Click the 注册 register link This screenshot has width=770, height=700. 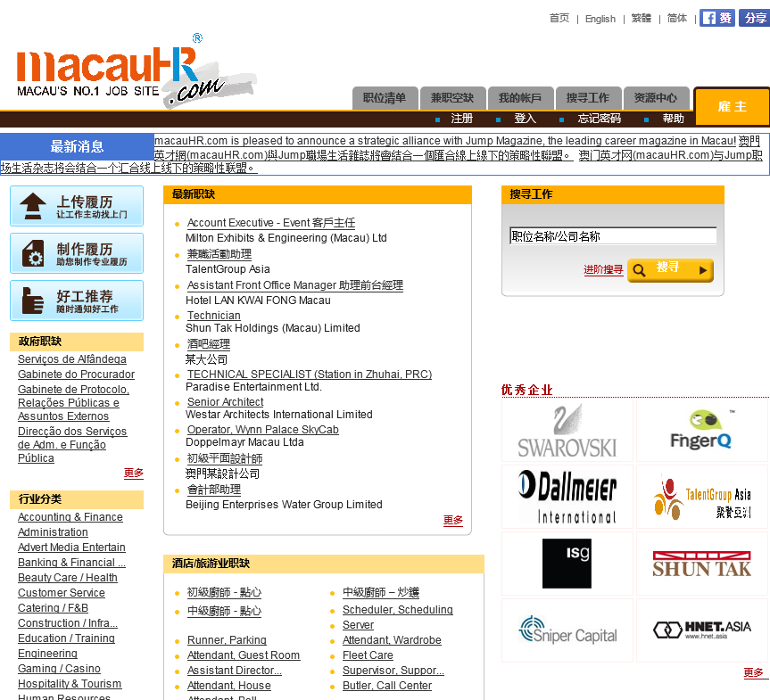tap(461, 119)
